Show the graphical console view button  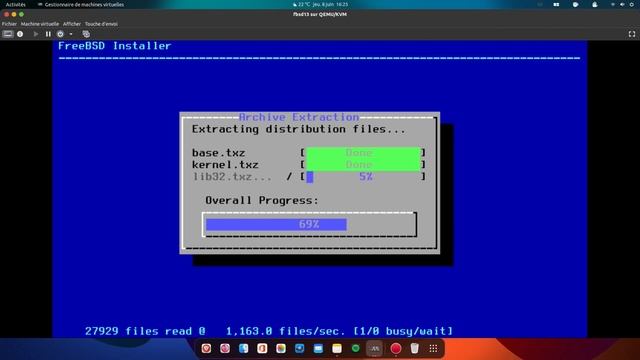pos(8,34)
